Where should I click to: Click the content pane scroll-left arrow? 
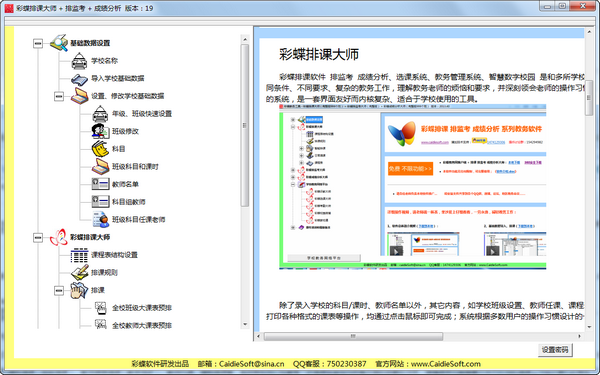tap(259, 336)
